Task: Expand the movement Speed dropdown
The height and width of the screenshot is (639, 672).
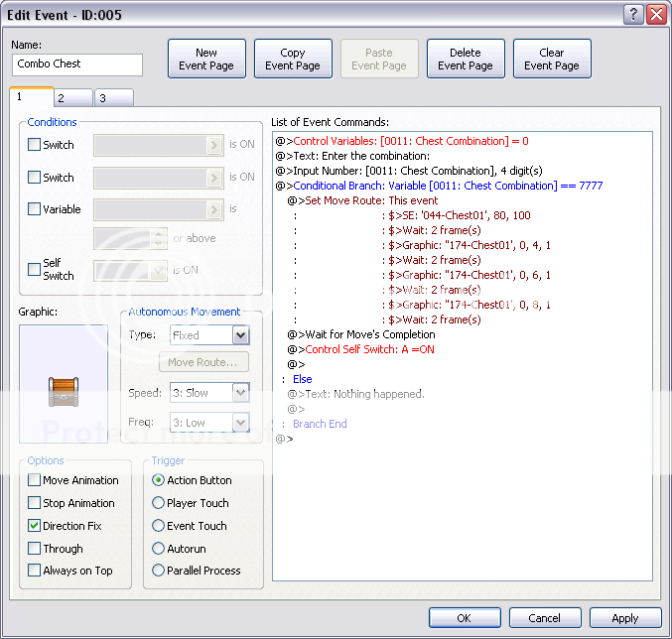Action: click(239, 393)
